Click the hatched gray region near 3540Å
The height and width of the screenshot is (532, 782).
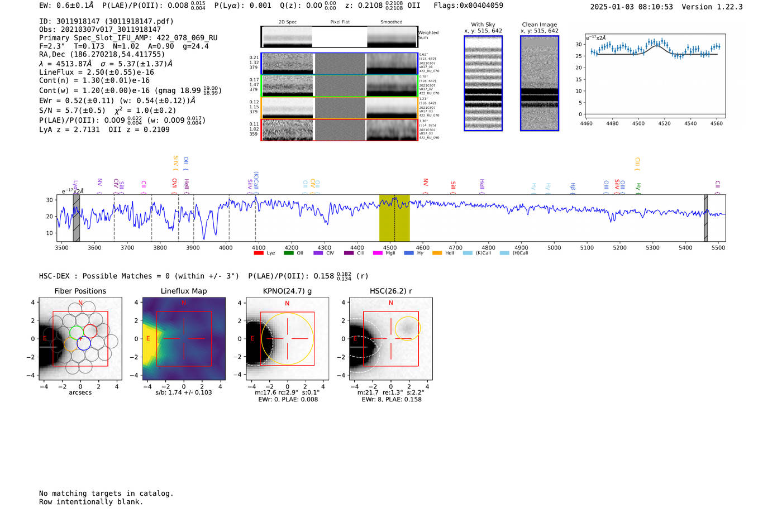click(77, 218)
